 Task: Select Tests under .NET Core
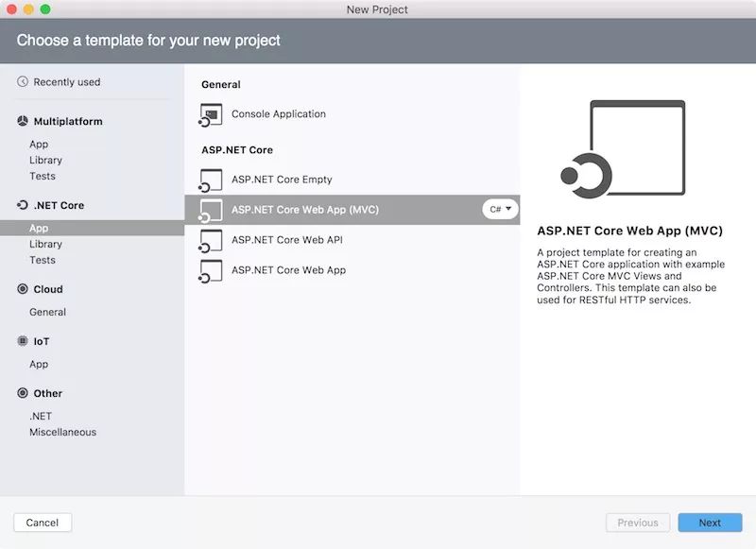pyautogui.click(x=42, y=260)
